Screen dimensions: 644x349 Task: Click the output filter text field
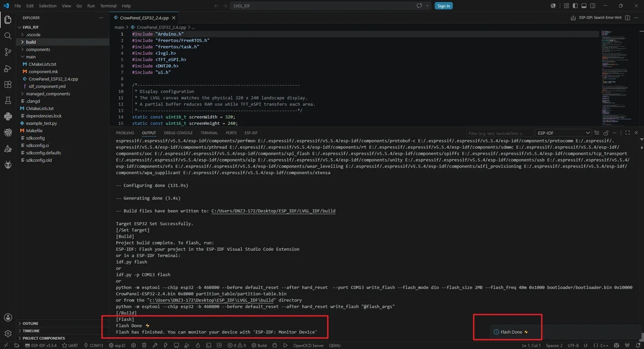click(499, 133)
